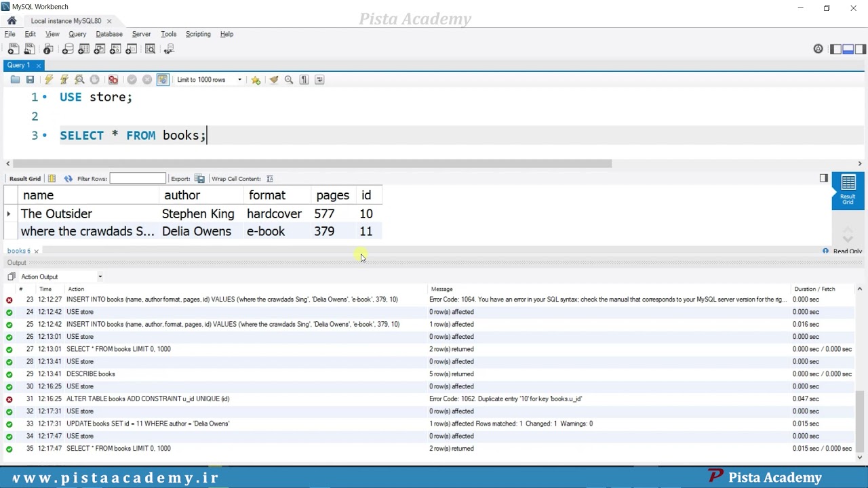868x488 pixels.
Task: Open the Edit menu
Action: click(x=31, y=34)
